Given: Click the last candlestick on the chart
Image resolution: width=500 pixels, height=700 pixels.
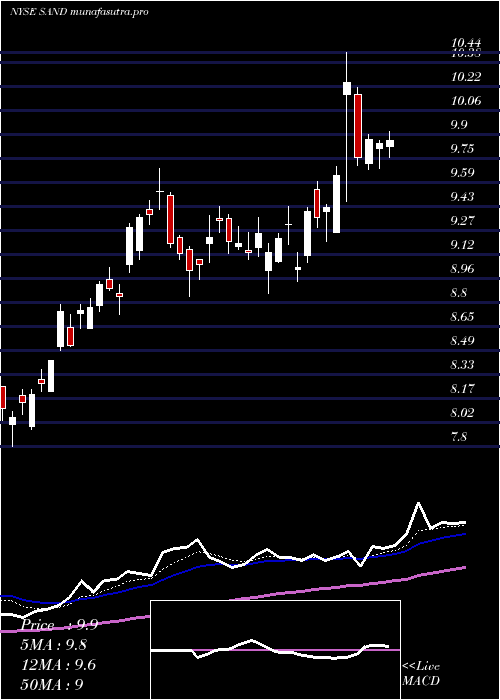Looking at the screenshot, I should pos(390,143).
